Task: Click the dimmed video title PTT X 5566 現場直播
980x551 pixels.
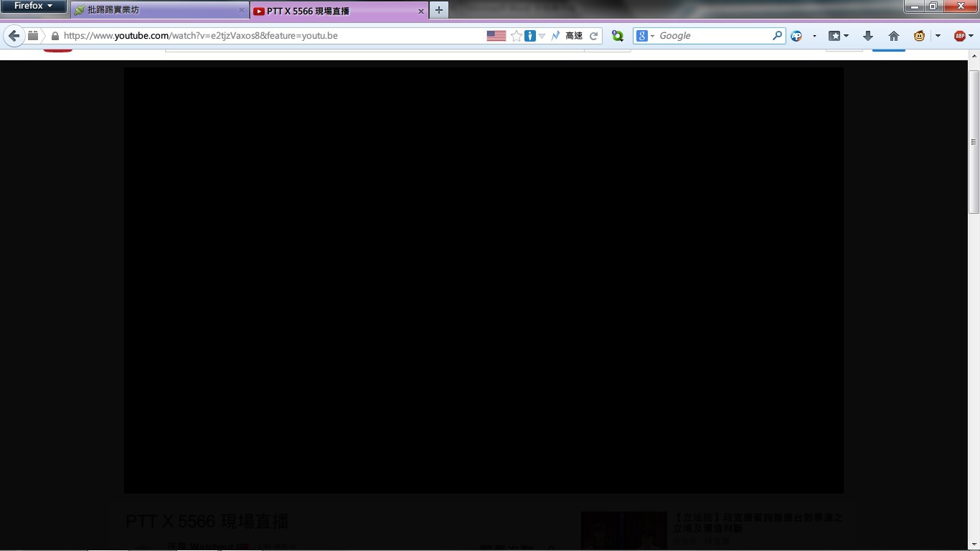Action: point(207,521)
